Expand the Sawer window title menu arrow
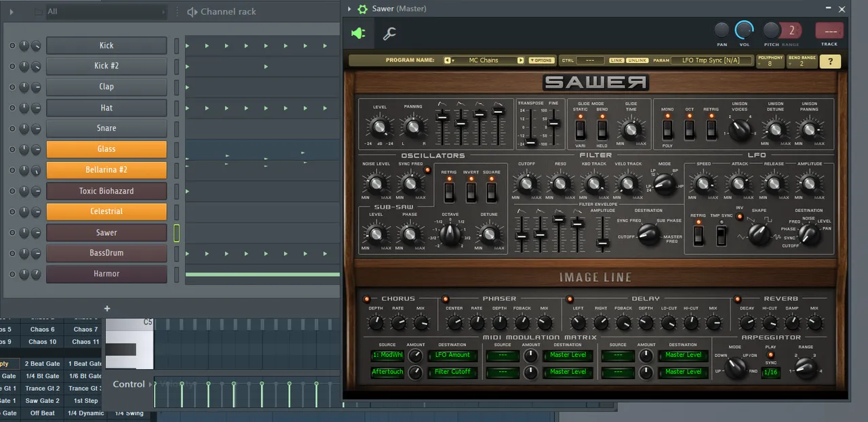Image resolution: width=868 pixels, height=422 pixels. pyautogui.click(x=349, y=9)
